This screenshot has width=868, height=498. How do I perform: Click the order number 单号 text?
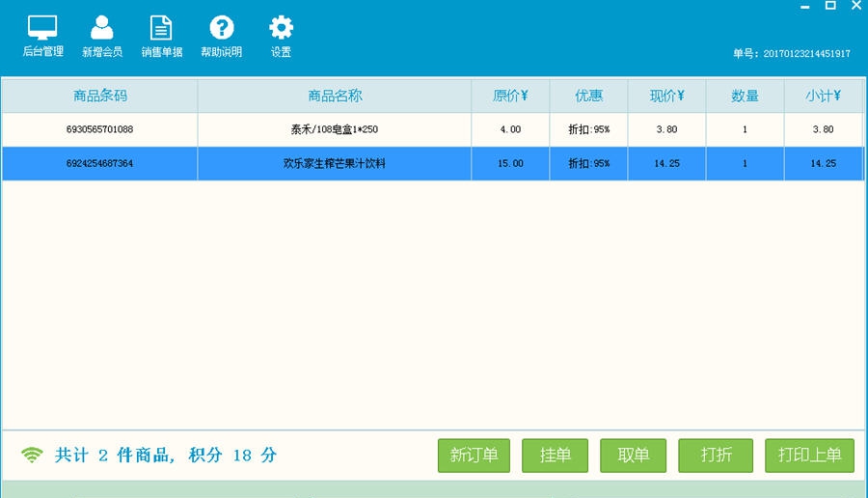792,54
